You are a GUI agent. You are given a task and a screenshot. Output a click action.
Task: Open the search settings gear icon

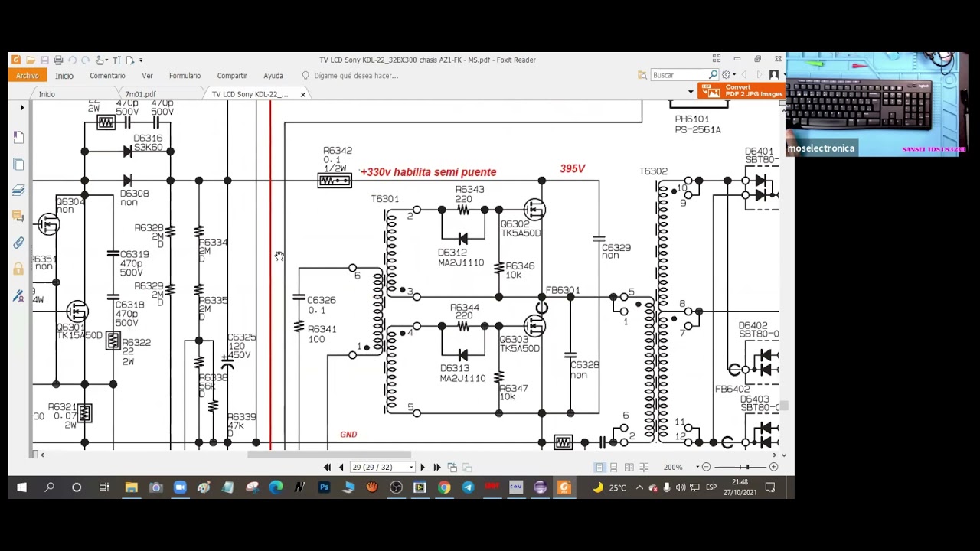tap(726, 75)
